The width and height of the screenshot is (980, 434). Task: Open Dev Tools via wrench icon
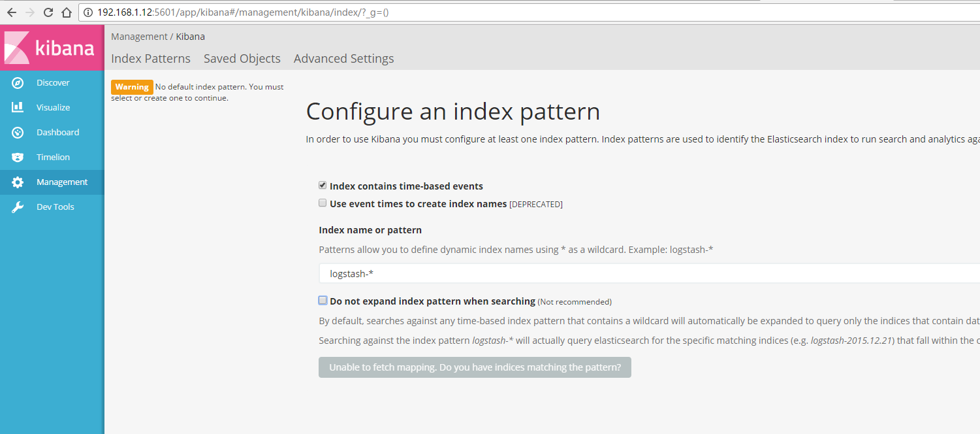(18, 207)
